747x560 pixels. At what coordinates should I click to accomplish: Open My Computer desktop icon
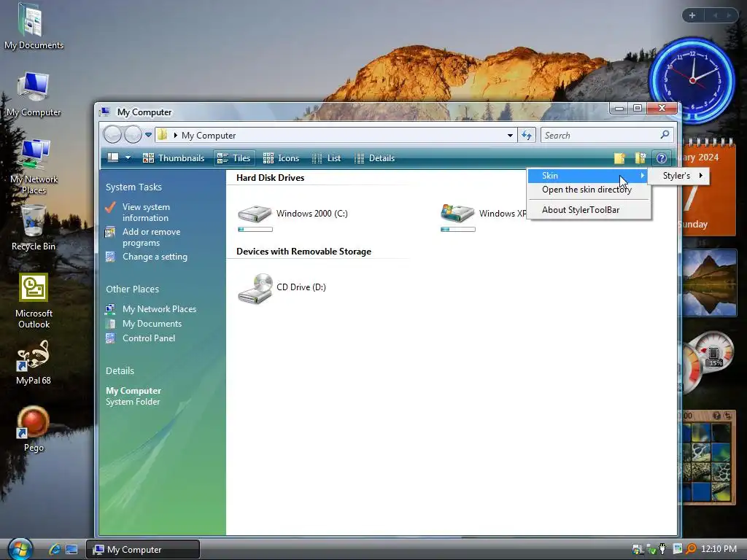point(34,94)
